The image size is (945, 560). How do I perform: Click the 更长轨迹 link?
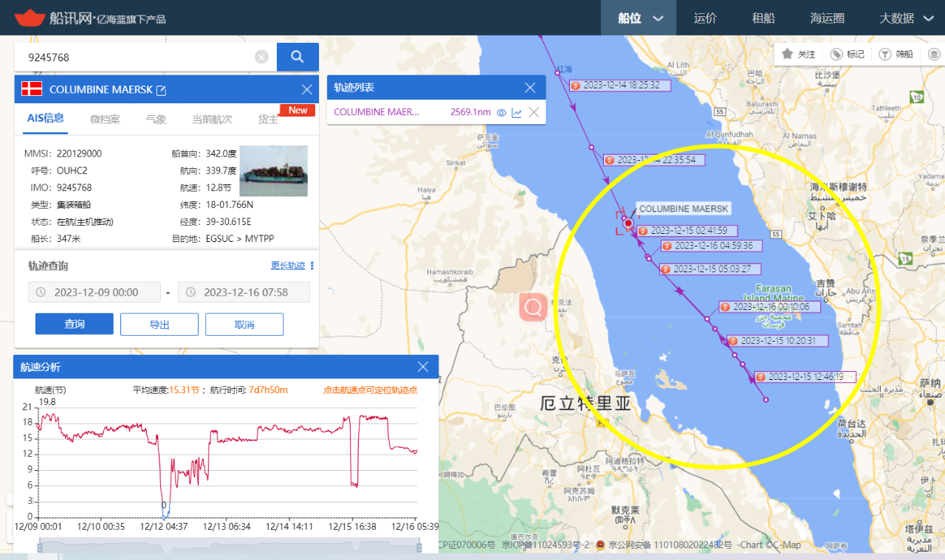click(x=288, y=266)
